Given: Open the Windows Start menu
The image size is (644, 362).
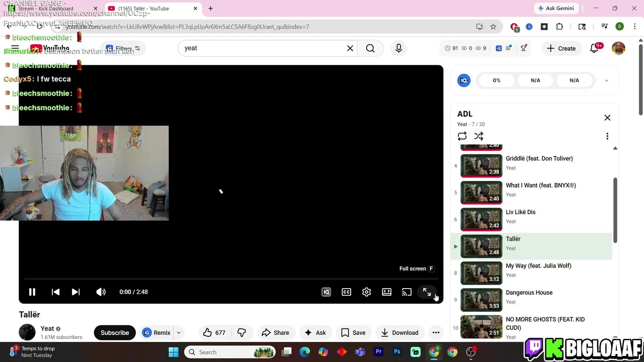Looking at the screenshot, I should 174,352.
